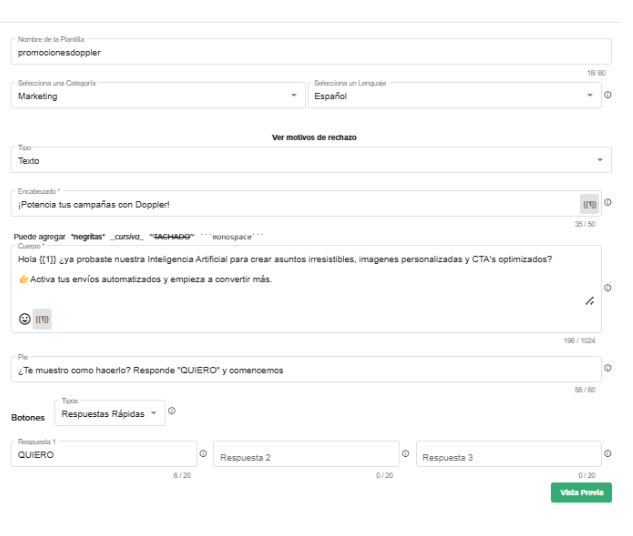Click the emoji picker smiley icon

click(25, 319)
